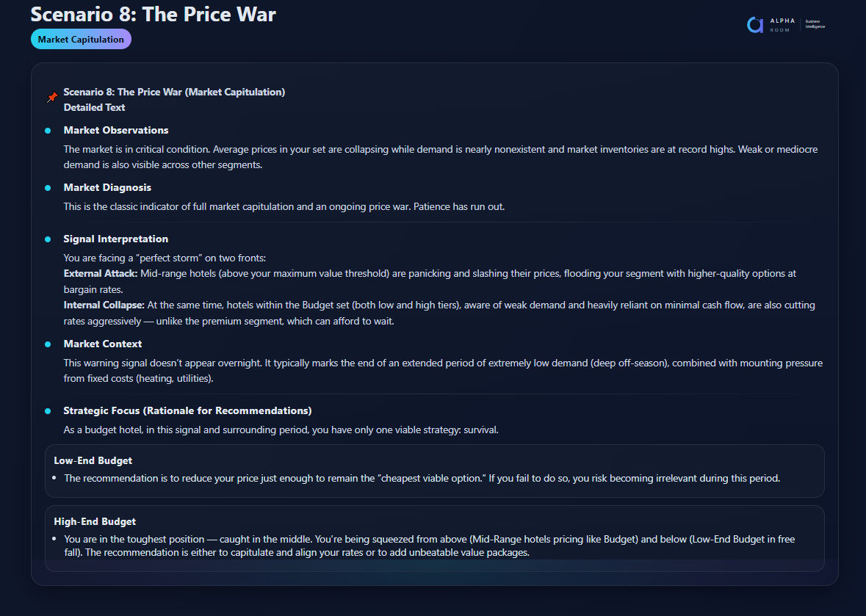Click the bold External Attack label
This screenshot has width=866, height=616.
100,273
